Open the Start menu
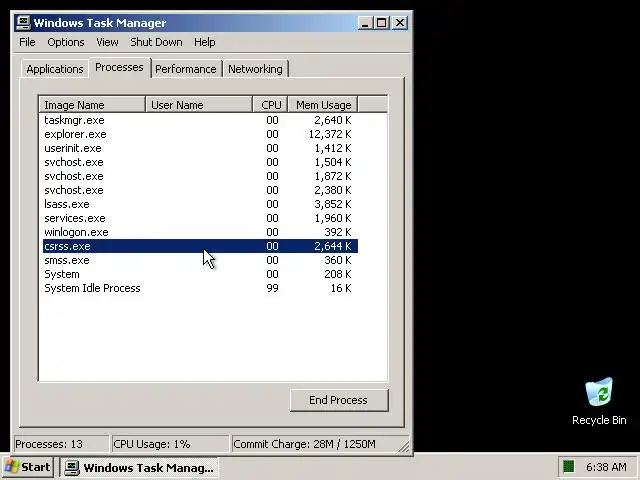The image size is (640, 480). click(x=28, y=467)
